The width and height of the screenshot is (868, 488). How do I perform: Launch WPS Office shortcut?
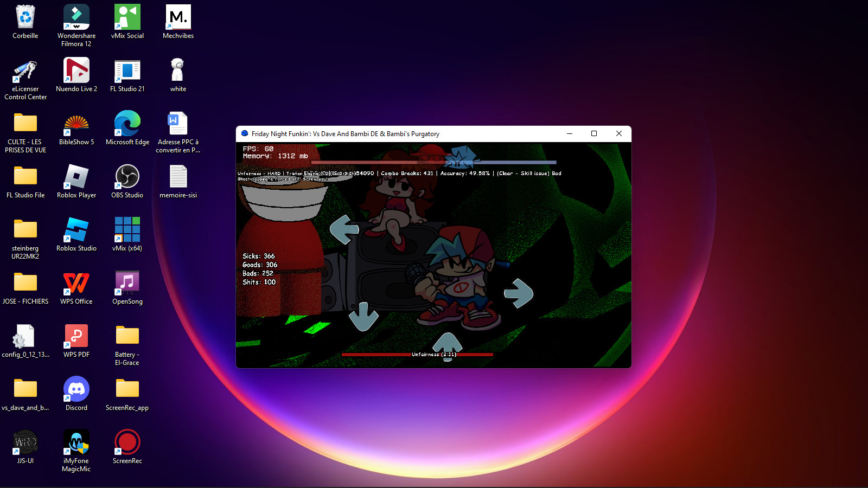coord(76,288)
